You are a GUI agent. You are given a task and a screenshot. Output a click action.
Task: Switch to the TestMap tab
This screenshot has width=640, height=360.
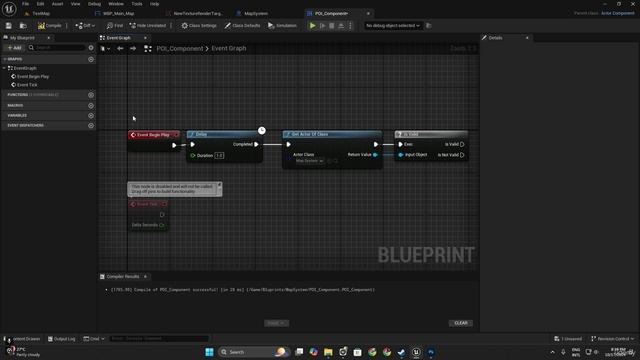coord(41,13)
